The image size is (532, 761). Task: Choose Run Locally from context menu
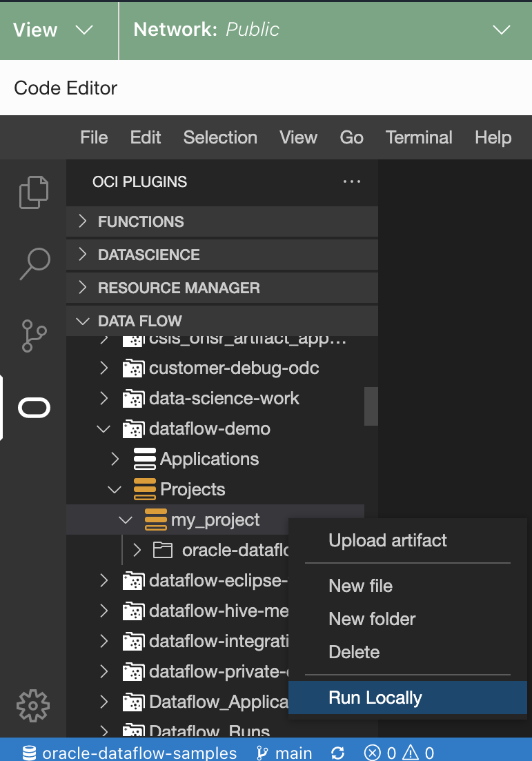tap(375, 698)
